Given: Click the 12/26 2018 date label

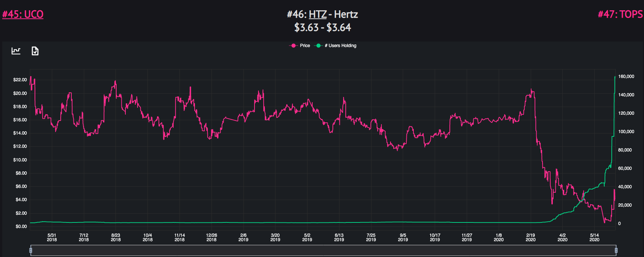Looking at the screenshot, I should [x=211, y=238].
